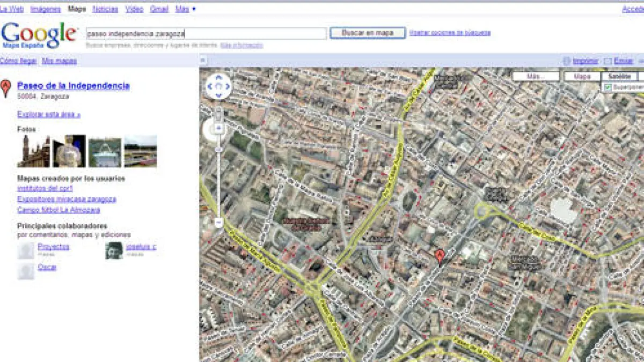This screenshot has width=644, height=362.
Task: Click the red location marker on the map
Action: click(440, 256)
